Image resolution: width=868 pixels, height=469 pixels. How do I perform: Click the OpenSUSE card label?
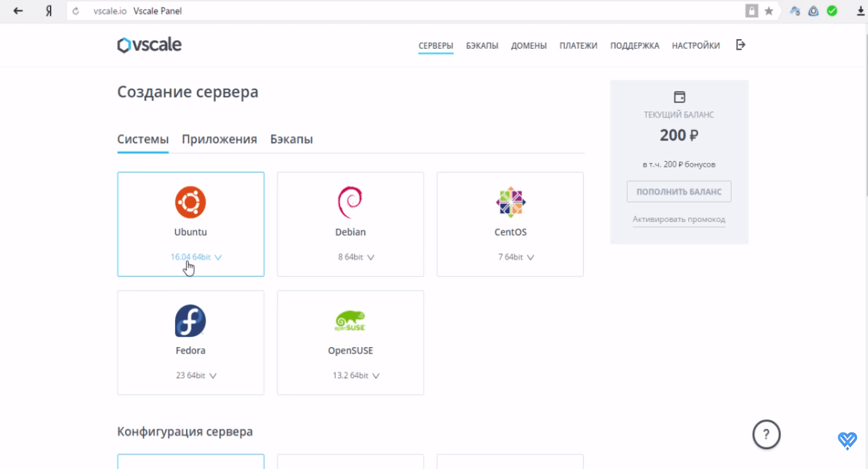(x=350, y=351)
